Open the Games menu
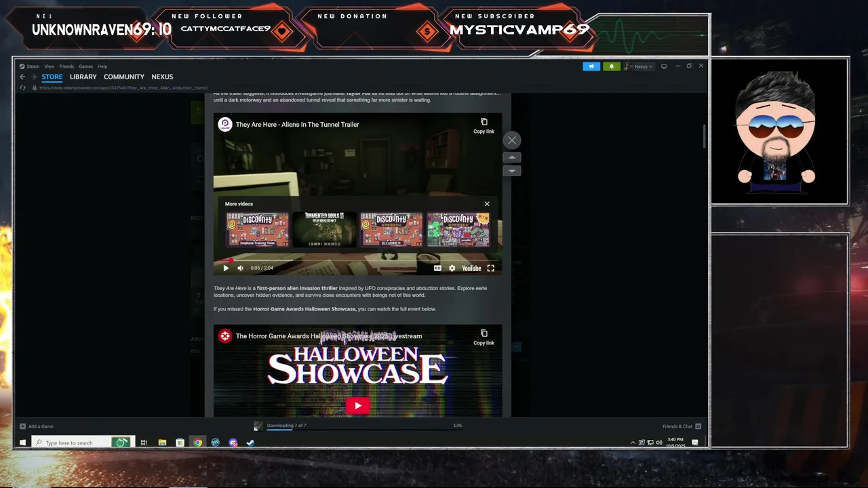This screenshot has height=488, width=868. pyautogui.click(x=85, y=66)
